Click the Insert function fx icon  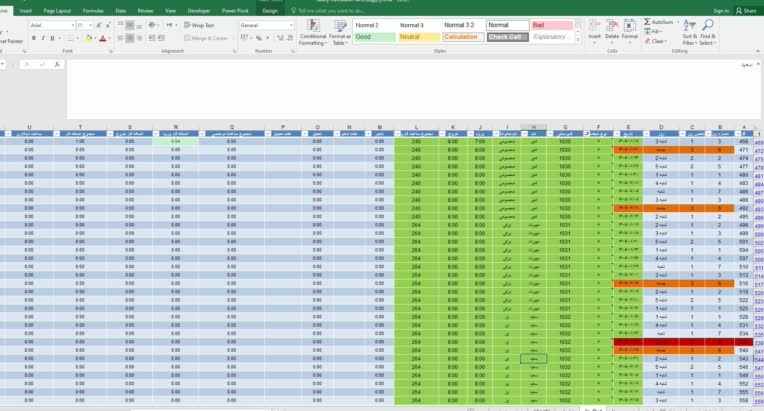(x=57, y=64)
